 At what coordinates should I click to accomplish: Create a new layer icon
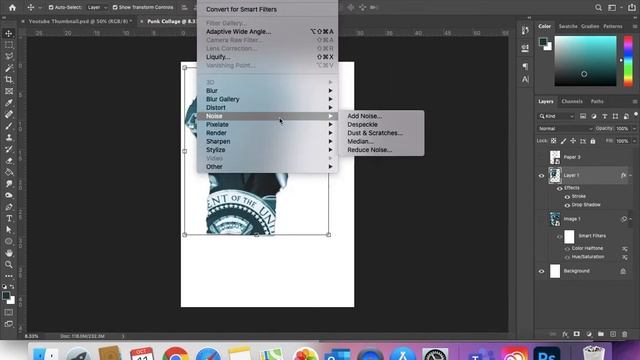(613, 334)
